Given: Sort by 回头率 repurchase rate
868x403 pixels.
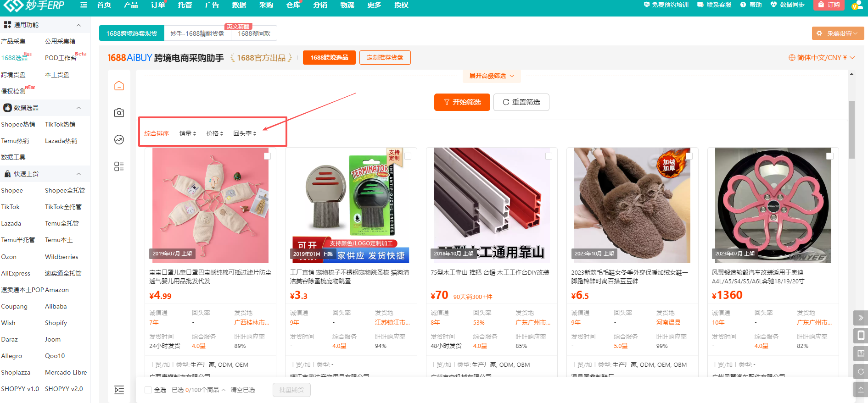Looking at the screenshot, I should coord(245,133).
